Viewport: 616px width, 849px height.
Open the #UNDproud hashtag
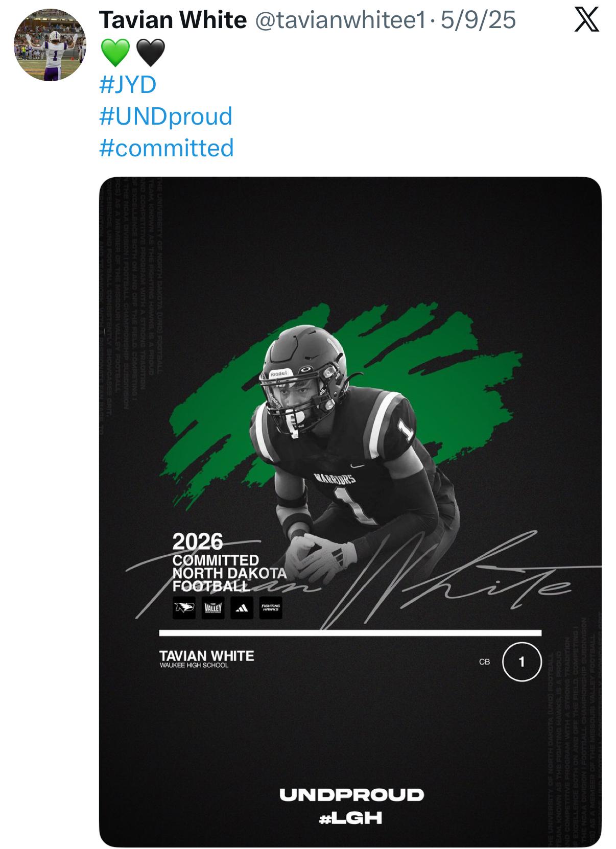166,116
